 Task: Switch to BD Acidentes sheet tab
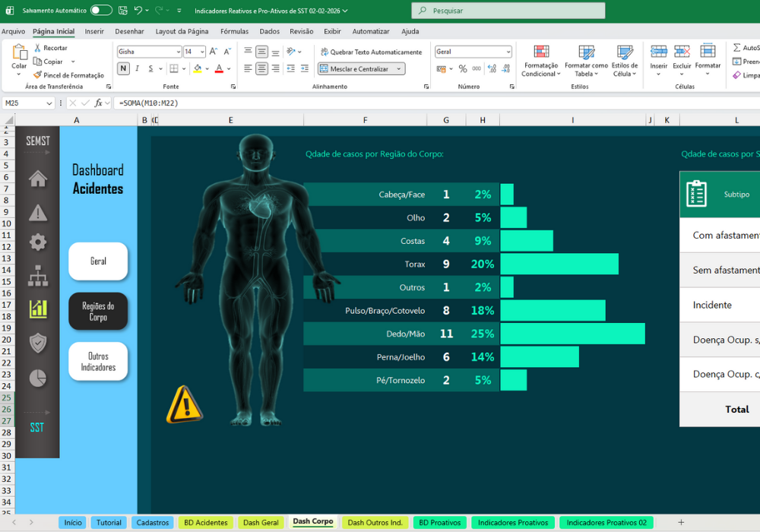pos(205,522)
